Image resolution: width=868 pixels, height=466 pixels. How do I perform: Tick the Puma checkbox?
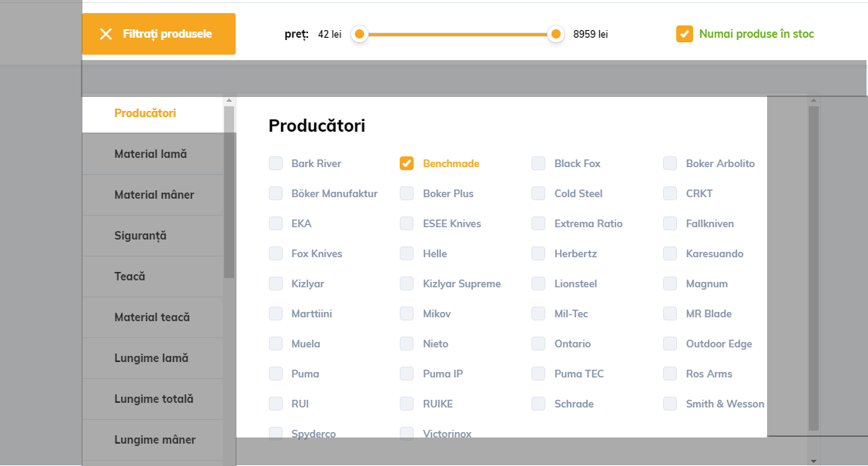pyautogui.click(x=276, y=374)
